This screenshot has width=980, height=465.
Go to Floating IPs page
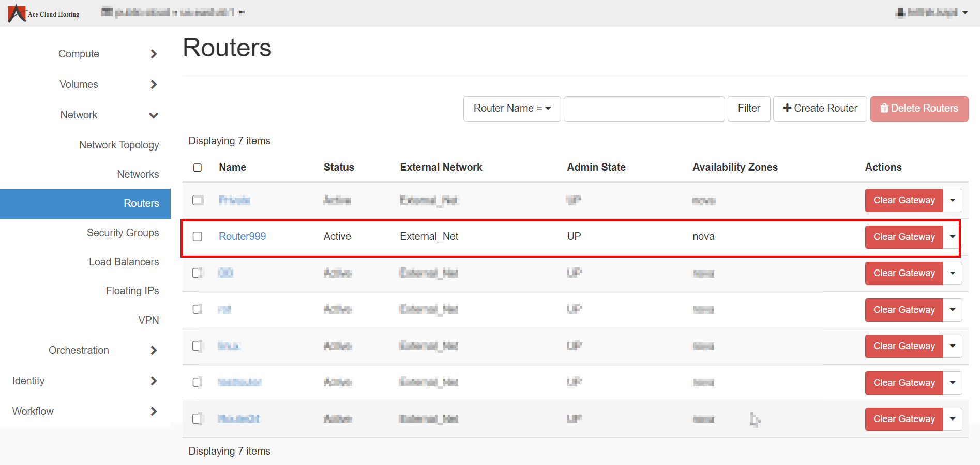132,291
